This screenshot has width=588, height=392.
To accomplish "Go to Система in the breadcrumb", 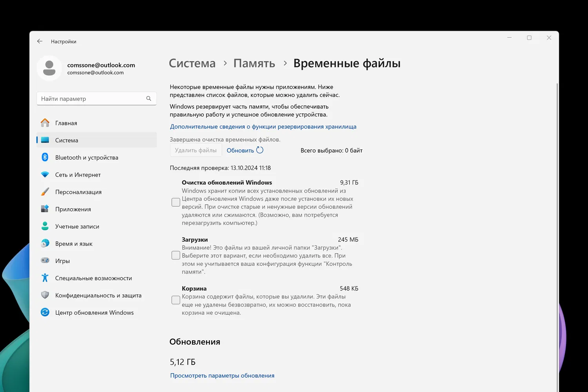I will pos(192,63).
